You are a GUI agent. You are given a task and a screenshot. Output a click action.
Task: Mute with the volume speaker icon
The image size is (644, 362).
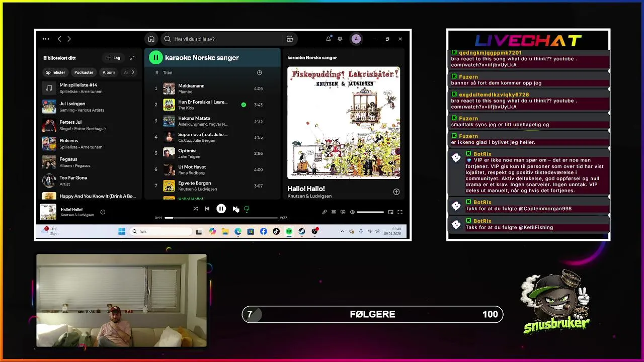click(352, 212)
